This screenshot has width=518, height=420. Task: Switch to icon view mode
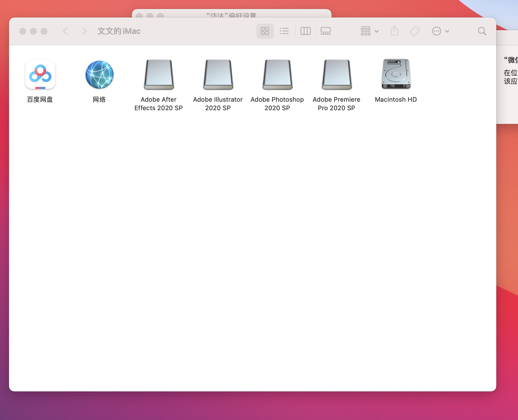click(x=265, y=31)
